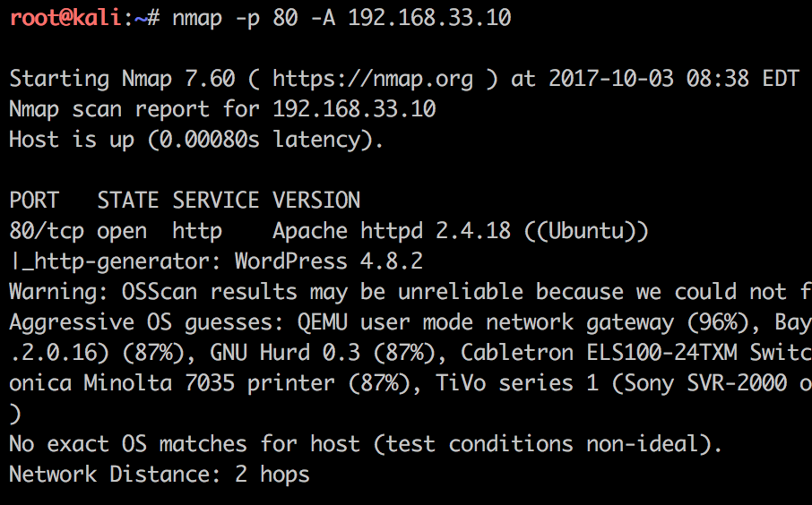
Task: Click the -A flag in the command
Action: click(324, 18)
